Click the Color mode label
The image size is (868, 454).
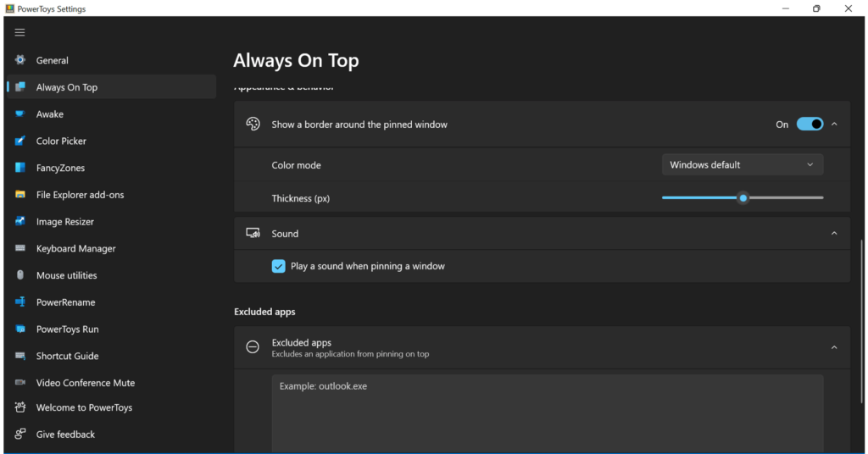(x=296, y=165)
